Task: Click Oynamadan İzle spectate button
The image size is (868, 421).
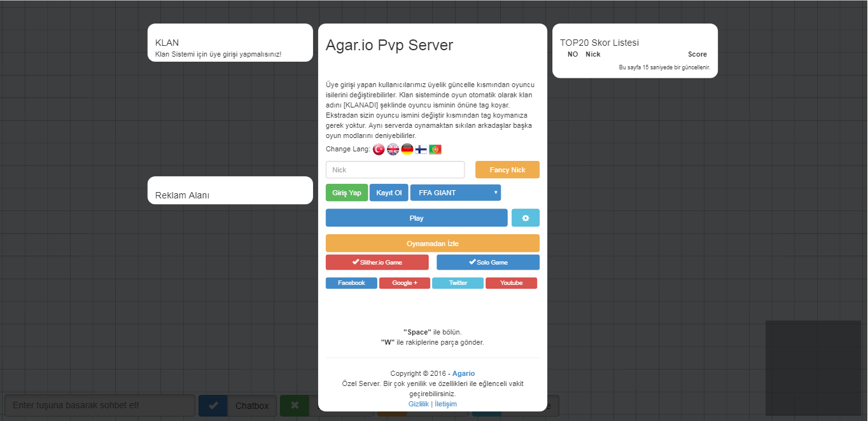Action: pyautogui.click(x=433, y=243)
